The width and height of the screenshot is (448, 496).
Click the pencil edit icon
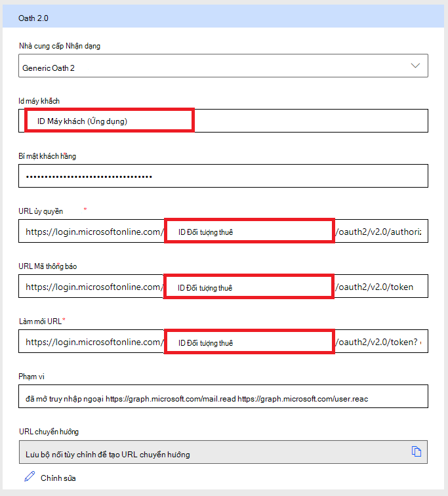click(x=30, y=476)
